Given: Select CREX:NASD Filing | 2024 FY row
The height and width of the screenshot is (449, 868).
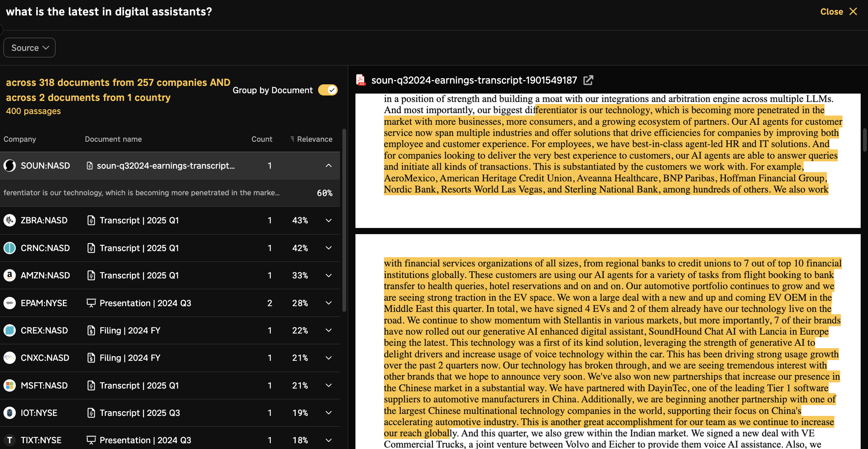Looking at the screenshot, I should tap(170, 330).
